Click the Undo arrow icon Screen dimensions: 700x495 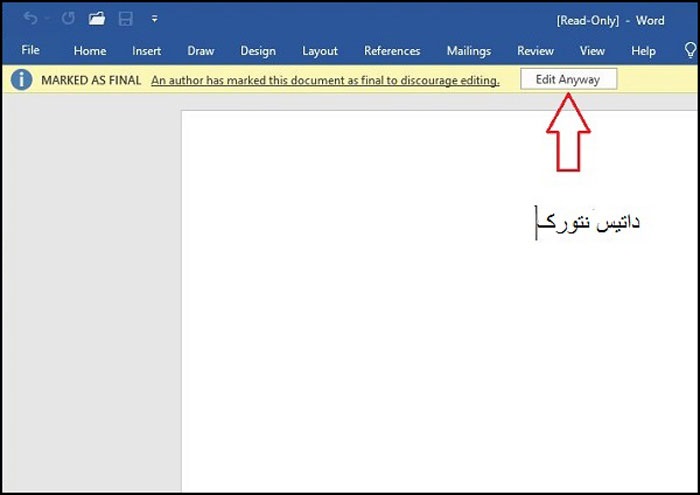[30, 18]
